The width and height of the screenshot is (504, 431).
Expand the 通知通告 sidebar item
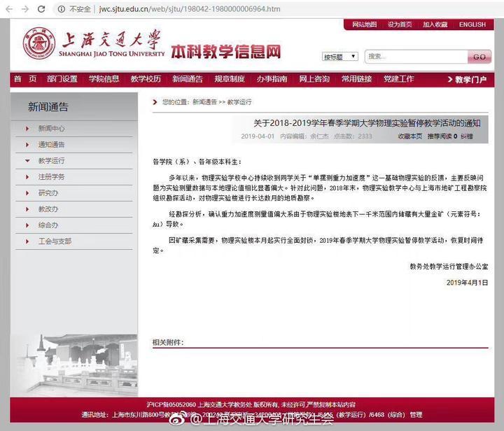[27, 145]
